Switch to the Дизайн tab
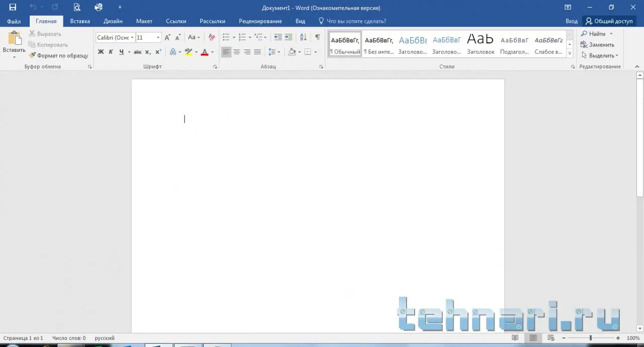The height and width of the screenshot is (347, 644). tap(113, 21)
